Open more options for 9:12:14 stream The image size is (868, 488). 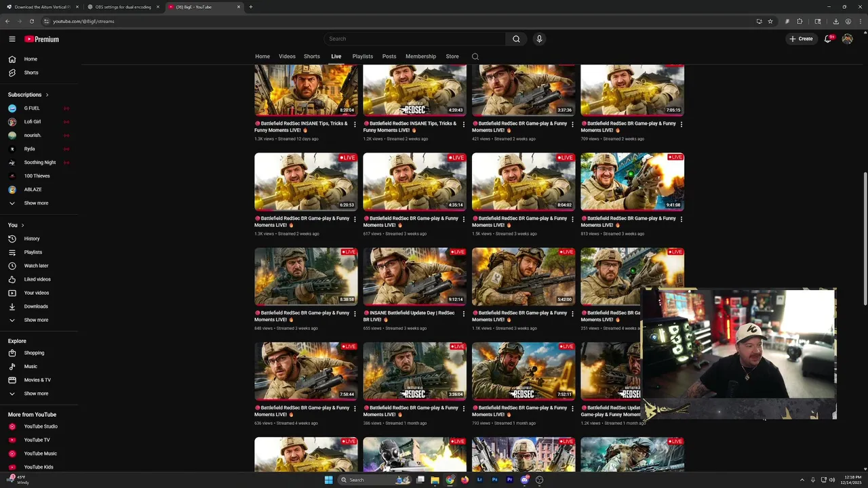(x=464, y=314)
